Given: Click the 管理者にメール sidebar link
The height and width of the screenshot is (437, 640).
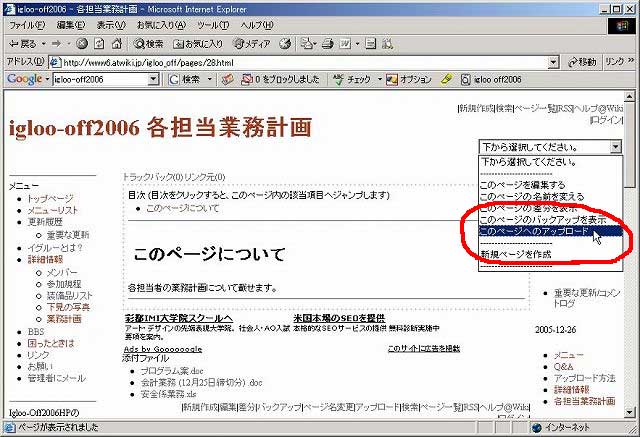Looking at the screenshot, I should 56,378.
